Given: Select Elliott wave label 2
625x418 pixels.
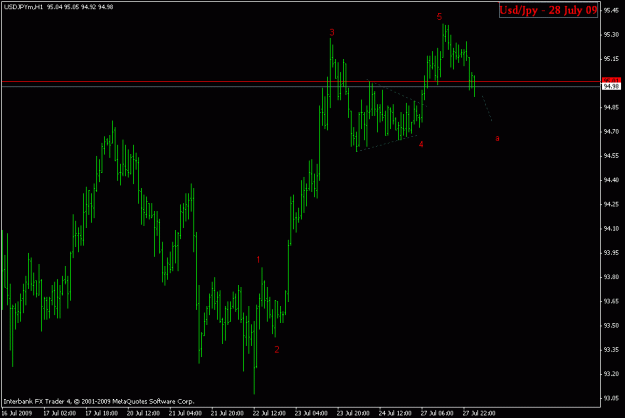Looking at the screenshot, I should [x=277, y=349].
